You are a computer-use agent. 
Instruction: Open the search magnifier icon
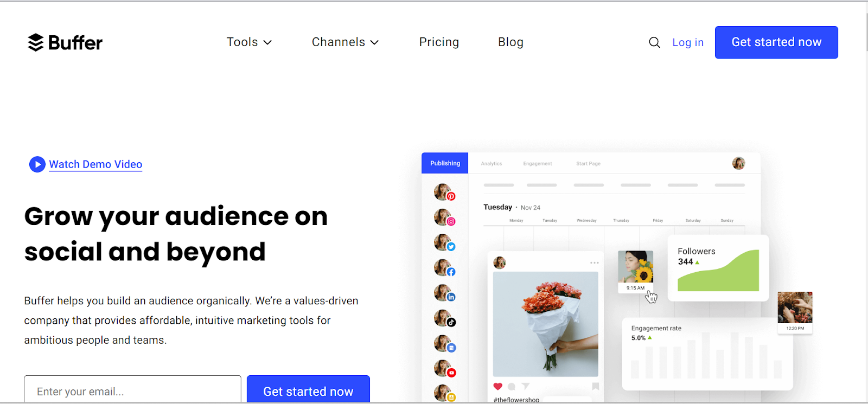(654, 42)
